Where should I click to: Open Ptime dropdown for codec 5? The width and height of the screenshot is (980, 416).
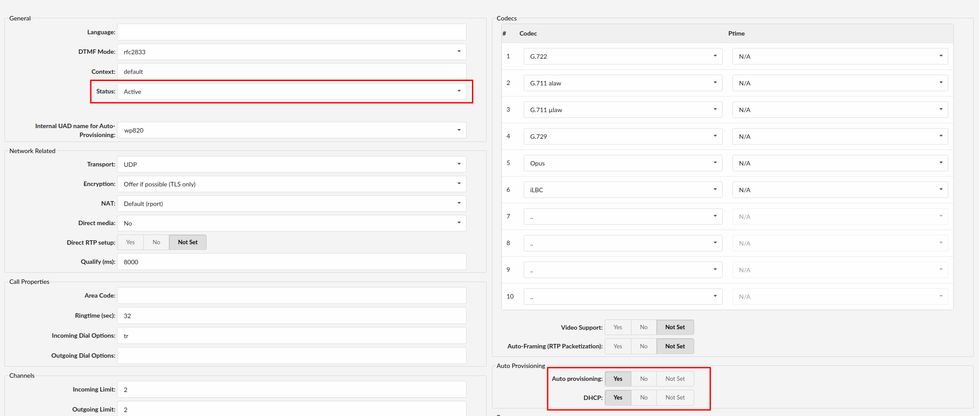click(x=840, y=163)
